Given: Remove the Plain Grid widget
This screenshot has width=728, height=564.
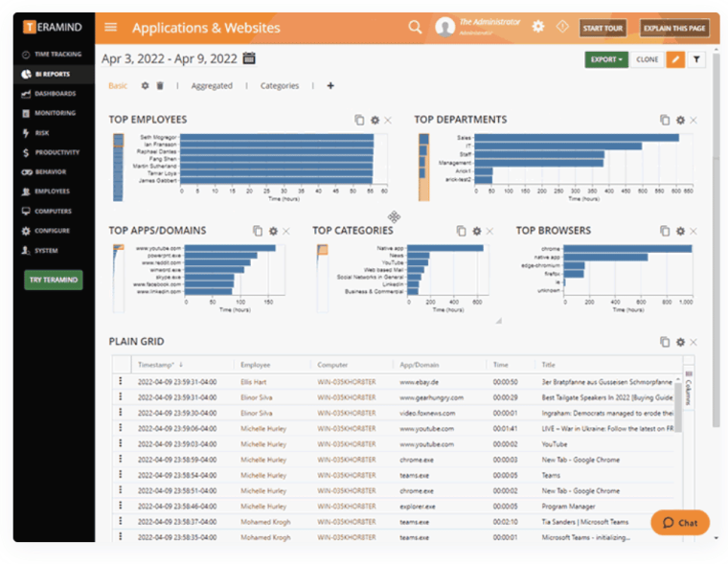Looking at the screenshot, I should [x=694, y=342].
